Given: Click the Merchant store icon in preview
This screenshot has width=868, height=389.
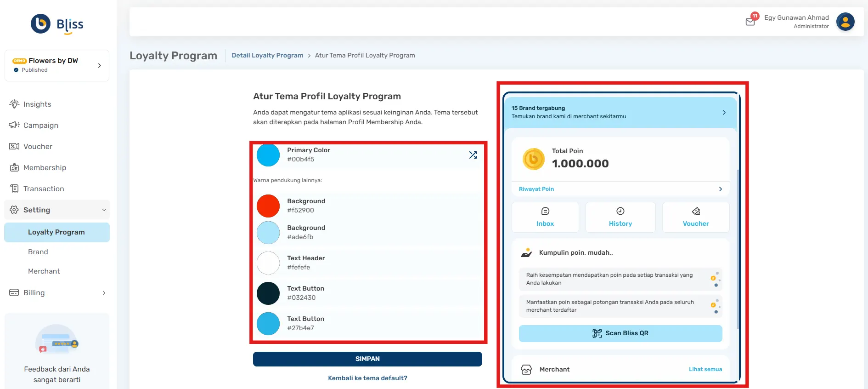Looking at the screenshot, I should point(526,369).
